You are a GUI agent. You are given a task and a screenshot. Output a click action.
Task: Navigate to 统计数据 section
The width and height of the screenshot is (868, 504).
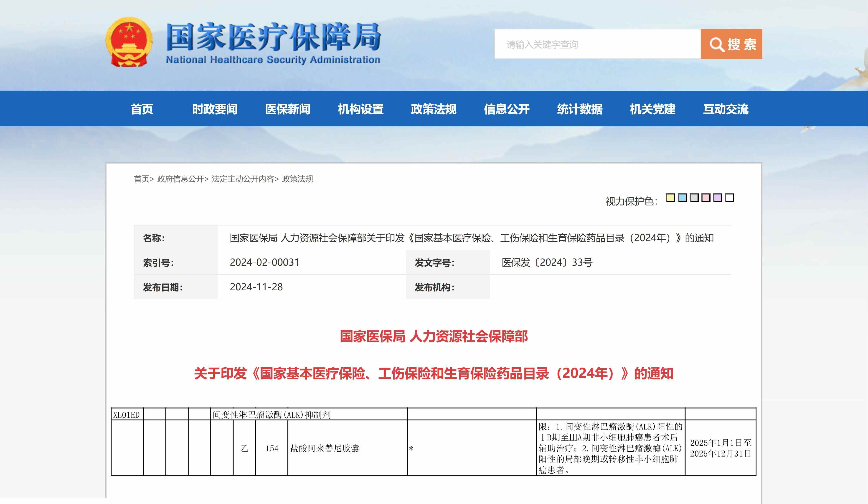tap(580, 109)
